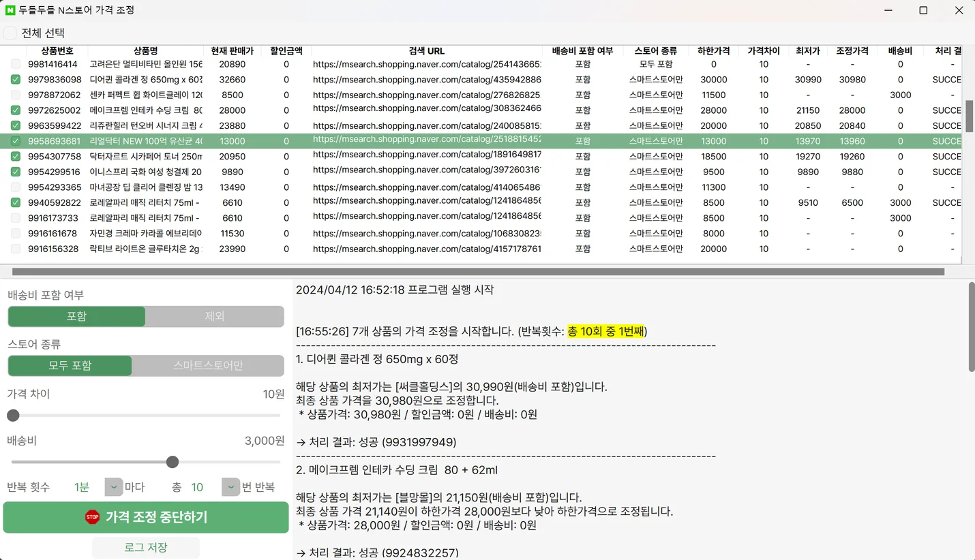Image resolution: width=975 pixels, height=560 pixels.
Task: Click product name 락티브 라이트온 글루타치온
Action: pos(146,249)
